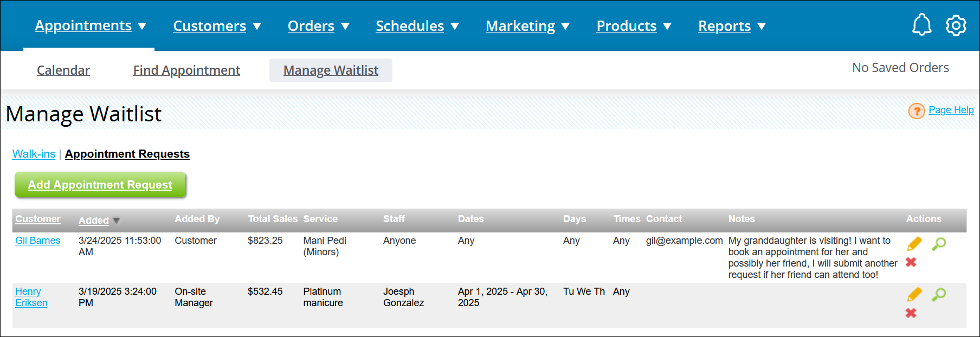Click the Page Help question mark icon
Image resolution: width=980 pixels, height=337 pixels.
pyautogui.click(x=917, y=111)
